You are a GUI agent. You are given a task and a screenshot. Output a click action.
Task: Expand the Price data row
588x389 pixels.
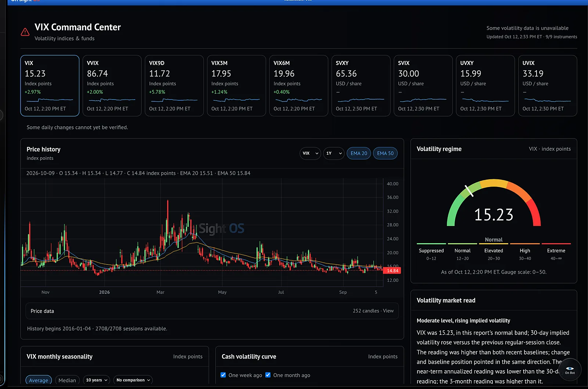point(212,311)
